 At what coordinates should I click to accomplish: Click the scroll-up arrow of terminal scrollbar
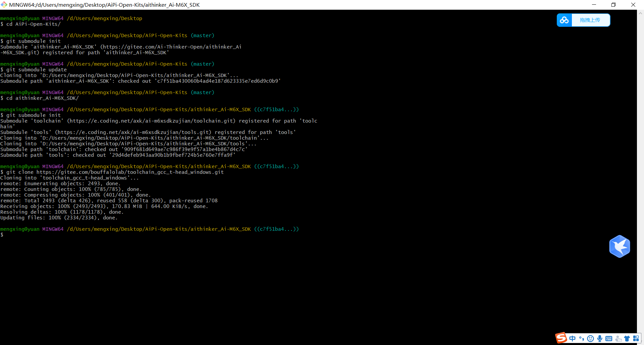click(x=640, y=13)
